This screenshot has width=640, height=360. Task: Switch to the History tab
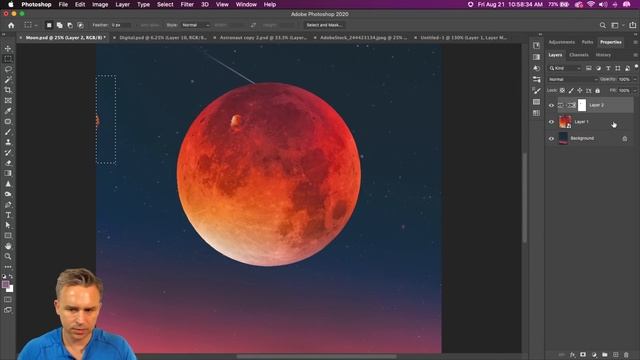pyautogui.click(x=603, y=55)
